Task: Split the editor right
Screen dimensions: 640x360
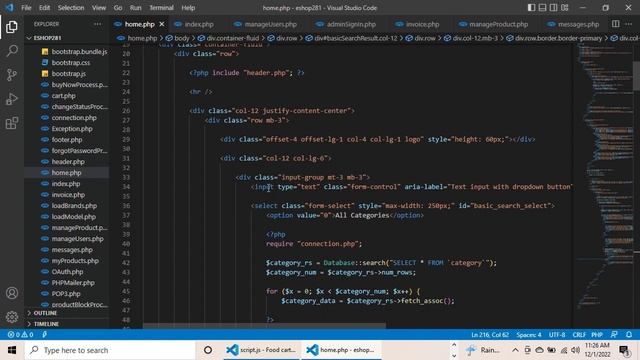Action: click(616, 24)
